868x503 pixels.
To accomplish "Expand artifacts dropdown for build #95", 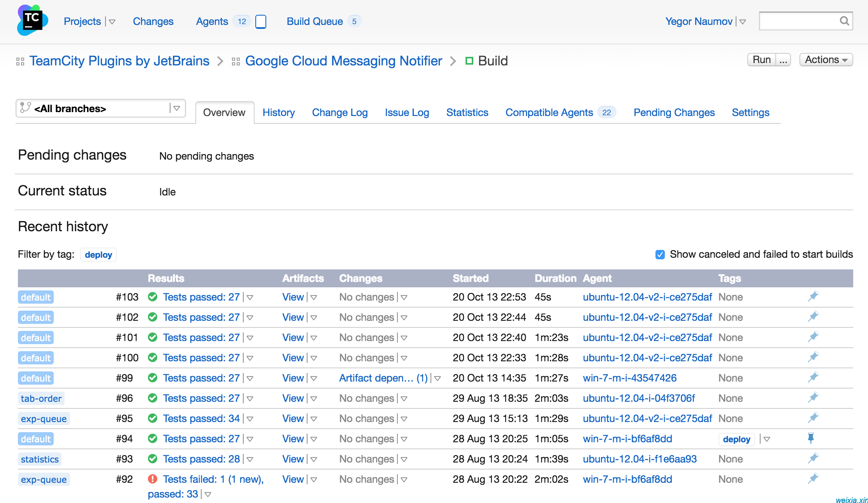I will 314,419.
